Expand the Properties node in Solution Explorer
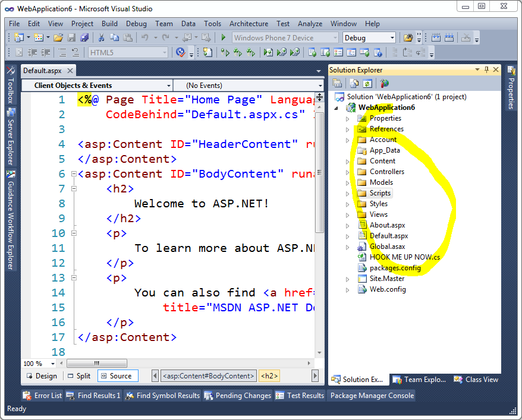Image resolution: width=522 pixels, height=420 pixels. tap(347, 119)
